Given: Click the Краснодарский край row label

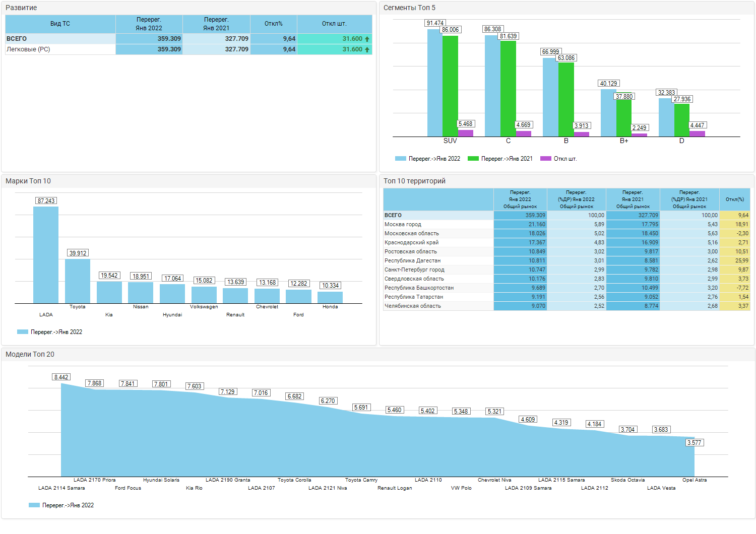Looking at the screenshot, I should coord(411,243).
